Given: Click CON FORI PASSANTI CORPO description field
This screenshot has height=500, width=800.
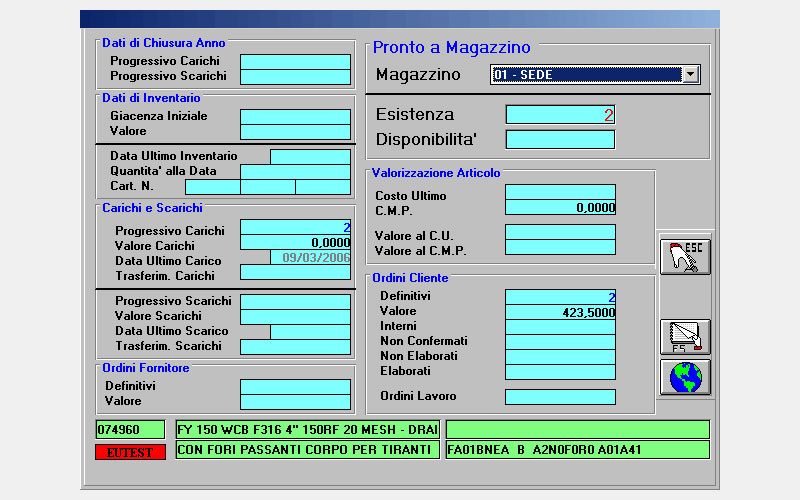Looking at the screenshot, I should [x=308, y=450].
